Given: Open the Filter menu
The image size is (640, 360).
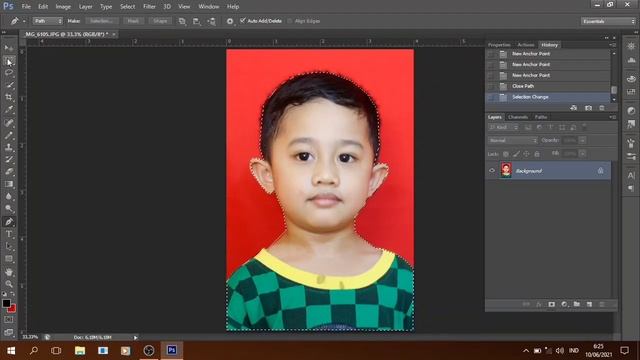Looking at the screenshot, I should pos(149,7).
